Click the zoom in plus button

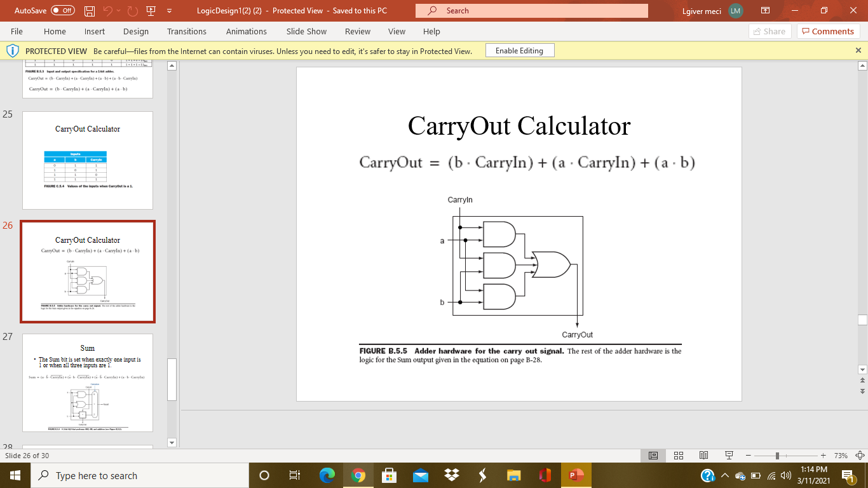(823, 456)
